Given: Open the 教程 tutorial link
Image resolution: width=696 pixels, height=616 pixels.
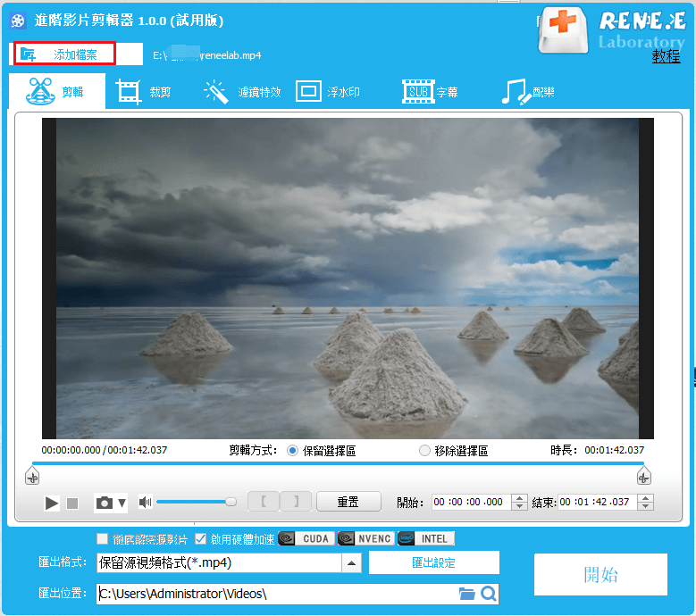Looking at the screenshot, I should tap(666, 56).
